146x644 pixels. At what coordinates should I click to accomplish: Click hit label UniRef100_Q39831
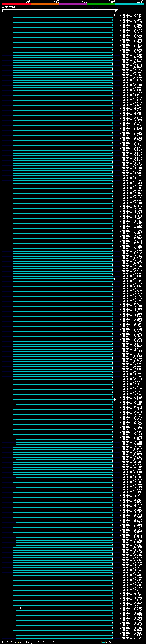pos(131,125)
